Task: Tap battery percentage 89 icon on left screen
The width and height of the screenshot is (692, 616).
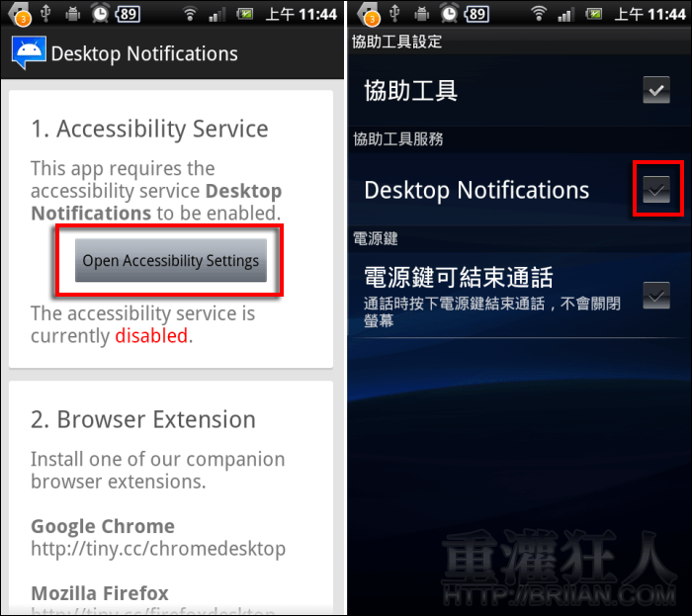Action: 128,14
